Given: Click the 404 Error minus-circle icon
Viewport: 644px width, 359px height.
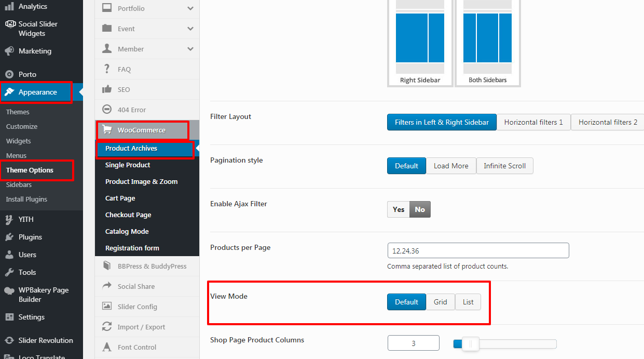Looking at the screenshot, I should [107, 110].
